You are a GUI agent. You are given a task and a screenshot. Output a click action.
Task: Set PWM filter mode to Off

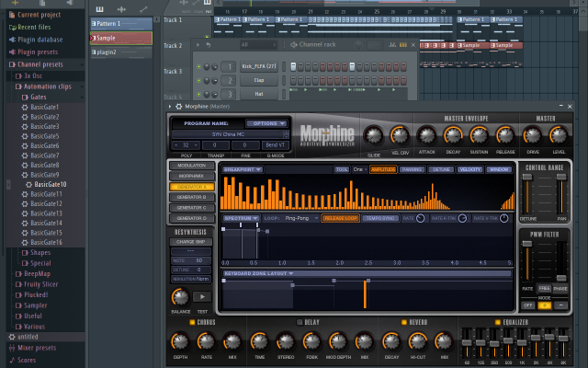[527, 305]
